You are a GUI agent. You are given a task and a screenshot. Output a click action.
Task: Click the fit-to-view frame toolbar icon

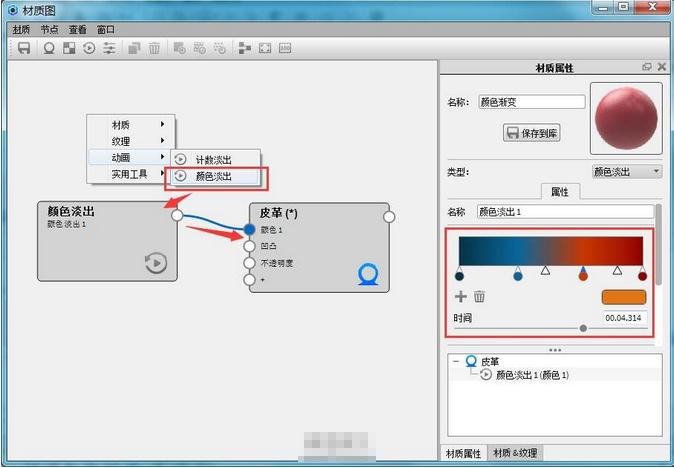pyautogui.click(x=265, y=48)
